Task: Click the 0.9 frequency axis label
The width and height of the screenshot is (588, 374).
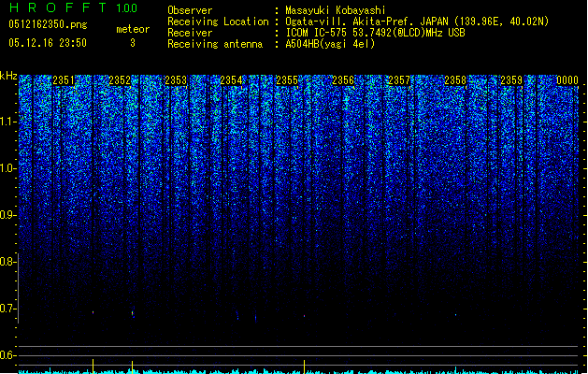Action: click(x=8, y=215)
